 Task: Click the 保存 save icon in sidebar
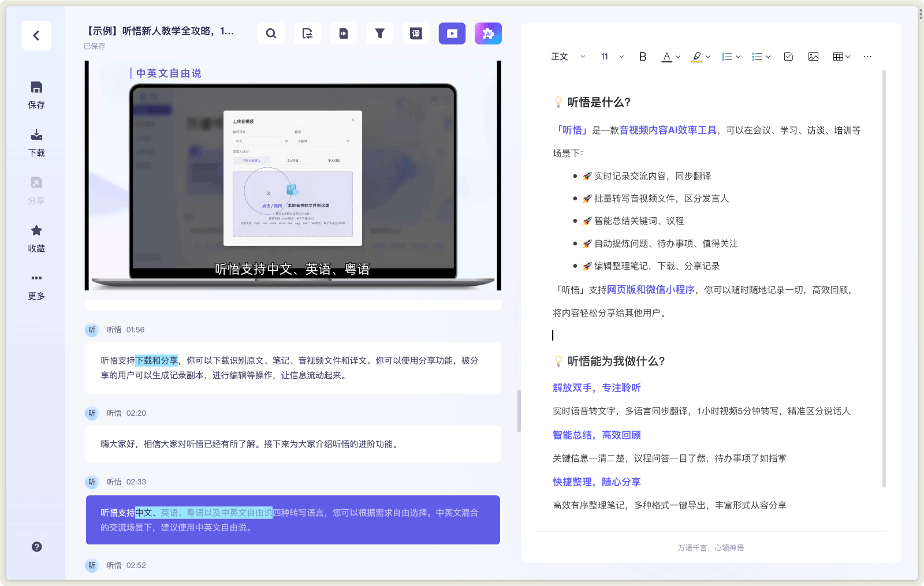click(x=36, y=87)
